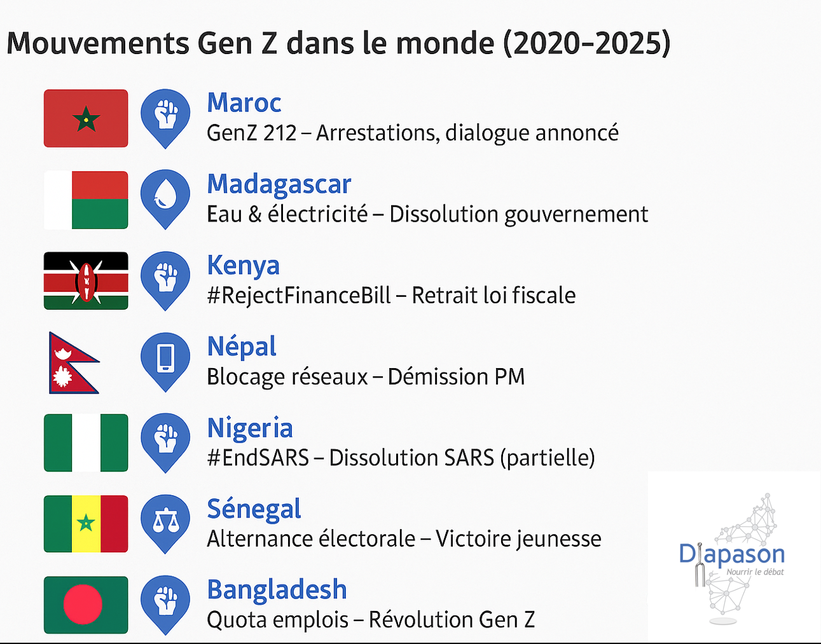Select the Senegal flag
Screen dimensions: 821x644
coord(86,524)
